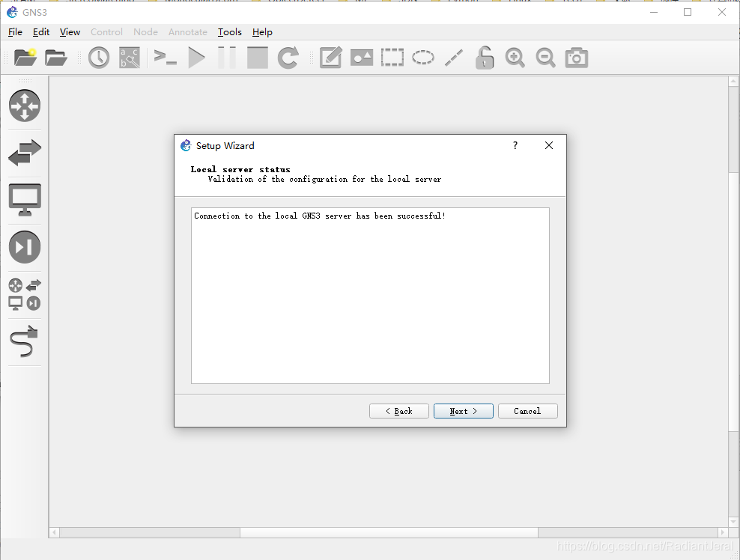740x560 pixels.
Task: Suspend all devices with pause icon
Action: 227,58
